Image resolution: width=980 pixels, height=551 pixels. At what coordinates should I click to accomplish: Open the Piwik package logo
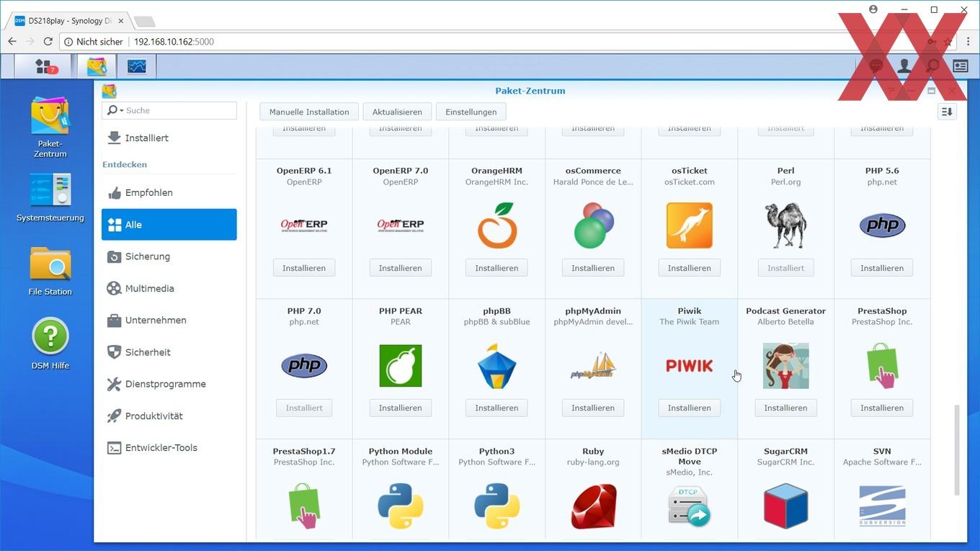tap(690, 366)
